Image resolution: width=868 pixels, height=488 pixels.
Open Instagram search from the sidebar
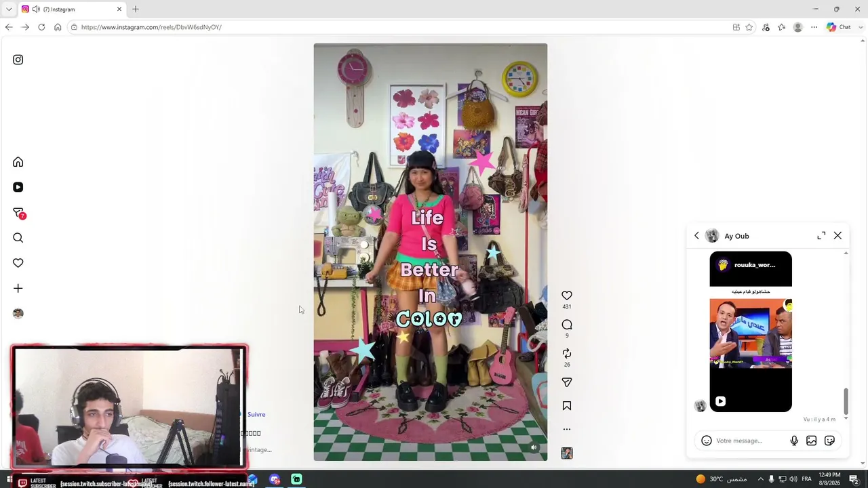click(18, 238)
